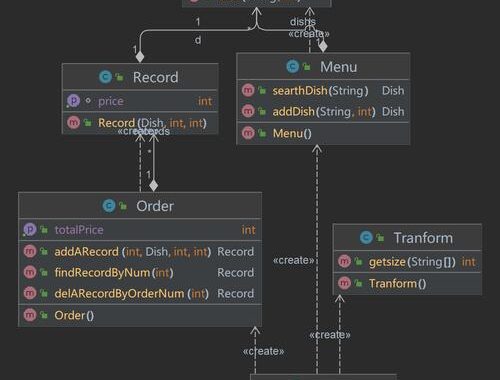Viewport: 500px width, 380px height.
Task: Select the Menu class header
Action: (x=323, y=66)
